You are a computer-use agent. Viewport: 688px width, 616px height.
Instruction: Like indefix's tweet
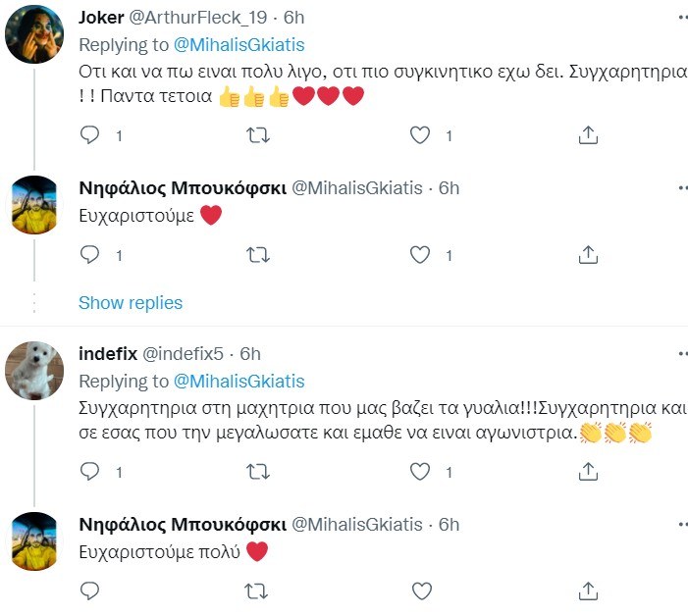pyautogui.click(x=421, y=472)
